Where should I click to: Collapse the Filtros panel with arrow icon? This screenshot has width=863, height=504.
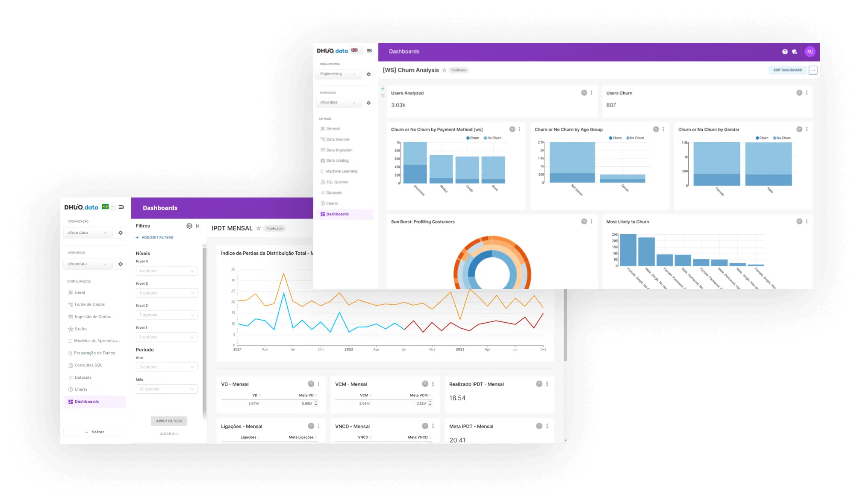click(198, 226)
